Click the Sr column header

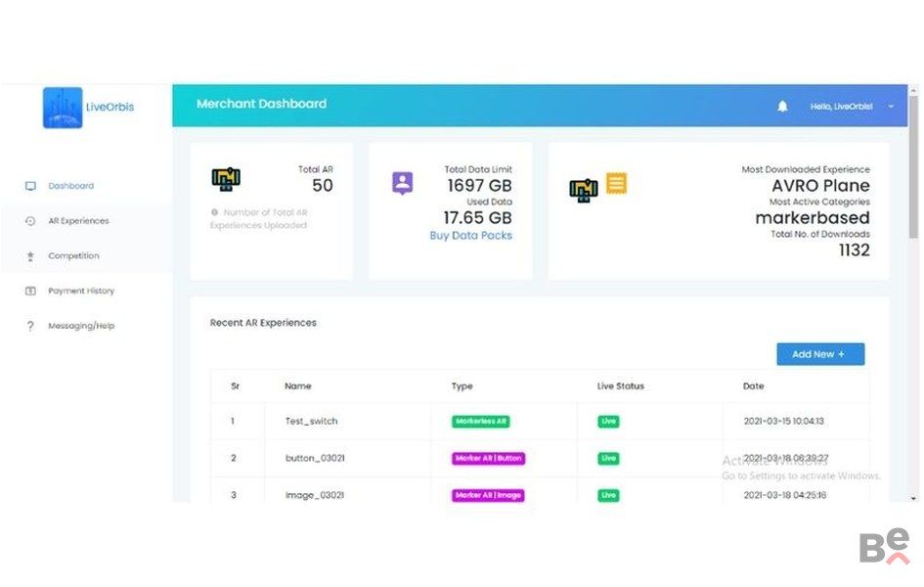pos(235,386)
